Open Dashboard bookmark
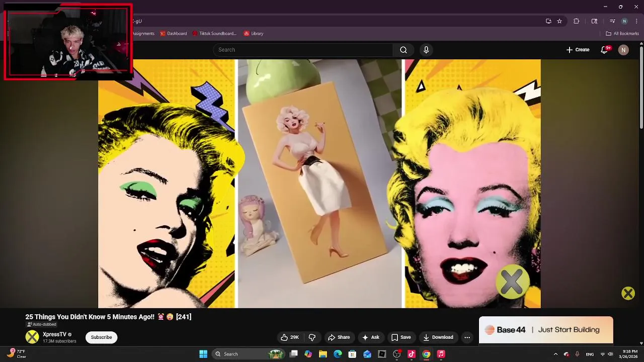The width and height of the screenshot is (644, 362). pyautogui.click(x=173, y=34)
